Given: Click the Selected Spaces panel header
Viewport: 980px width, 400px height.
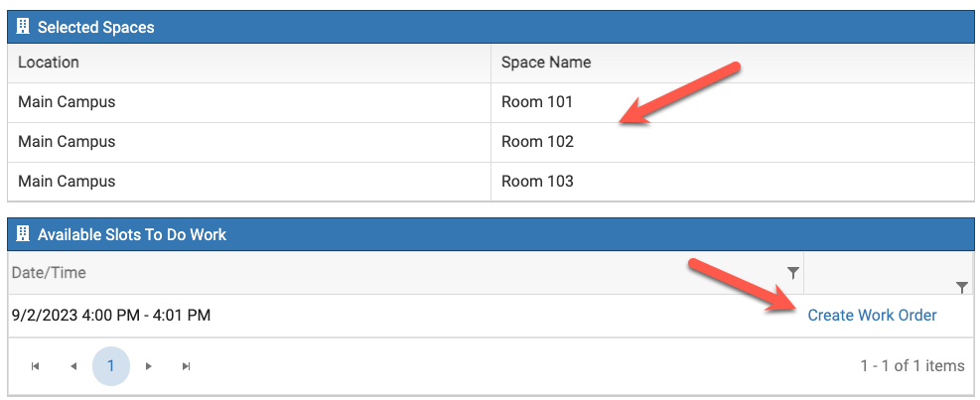Looking at the screenshot, I should 96,27.
